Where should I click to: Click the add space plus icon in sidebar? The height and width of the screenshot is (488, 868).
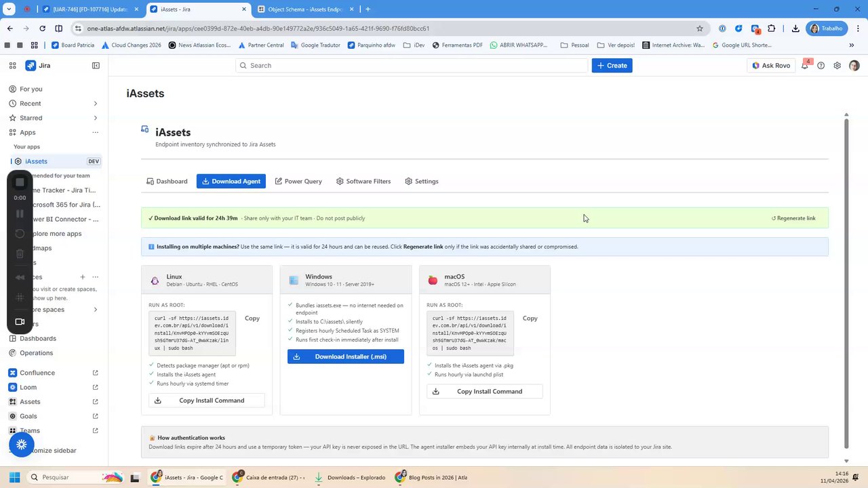[83, 277]
